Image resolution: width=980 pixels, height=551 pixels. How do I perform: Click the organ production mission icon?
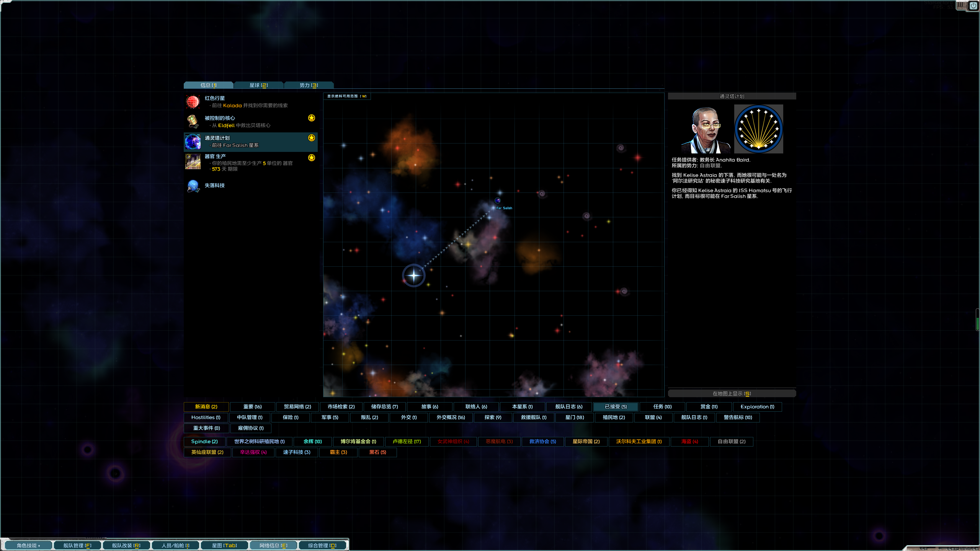[x=193, y=162]
